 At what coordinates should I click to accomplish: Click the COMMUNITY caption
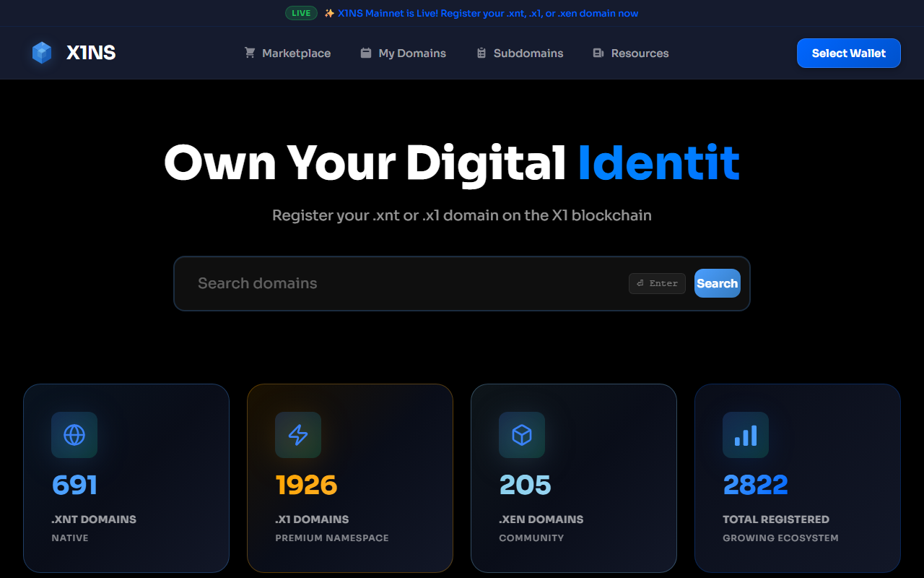(x=531, y=538)
